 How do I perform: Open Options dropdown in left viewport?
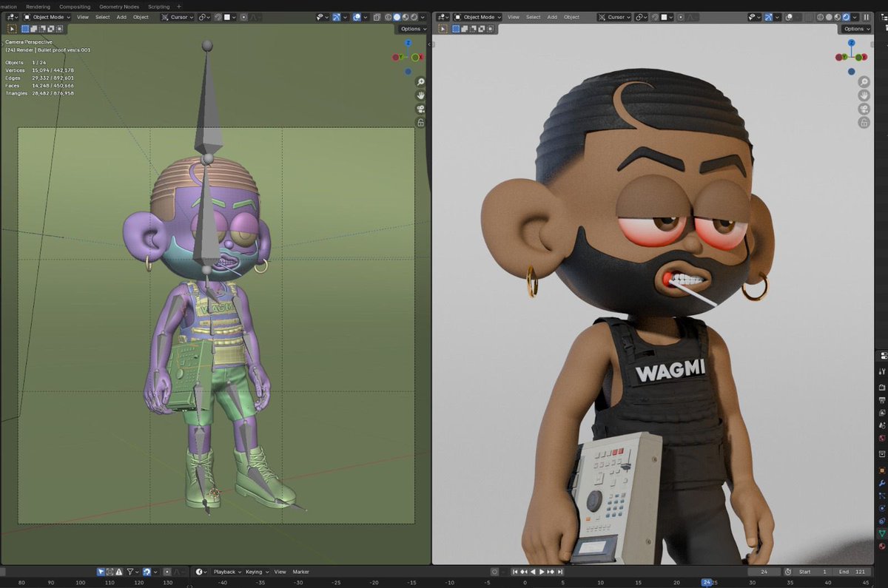coord(413,29)
